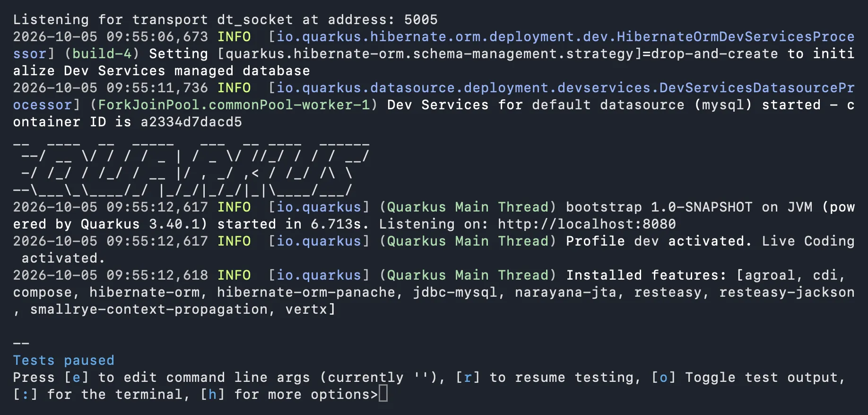The width and height of the screenshot is (868, 415).
Task: Click the 'hibernate-orm-panache' feature name
Action: point(306,292)
